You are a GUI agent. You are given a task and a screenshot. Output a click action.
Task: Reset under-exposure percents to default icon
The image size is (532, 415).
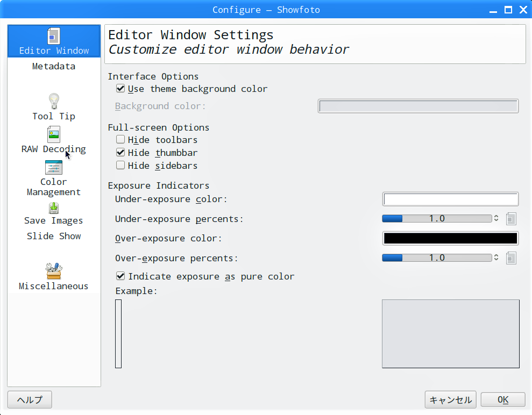[511, 219]
